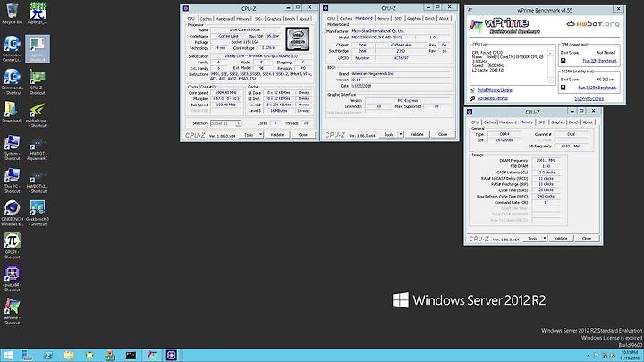The height and width of the screenshot is (362, 644).
Task: Open File Explorer from the taskbar
Action: click(x=69, y=356)
